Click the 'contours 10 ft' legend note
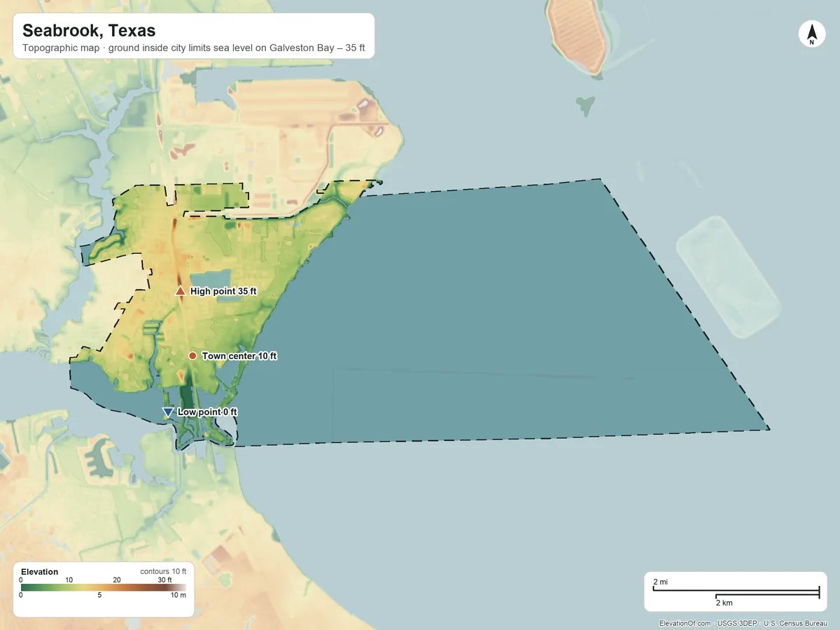This screenshot has height=630, width=840. 163,572
